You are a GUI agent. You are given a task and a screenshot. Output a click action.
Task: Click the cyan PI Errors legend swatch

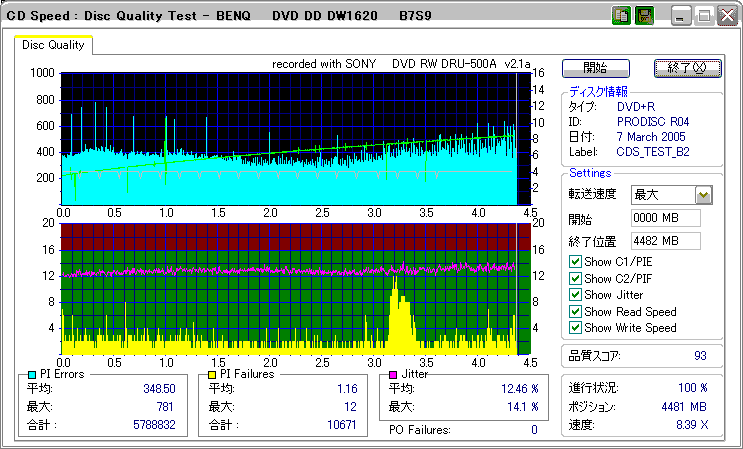32,374
